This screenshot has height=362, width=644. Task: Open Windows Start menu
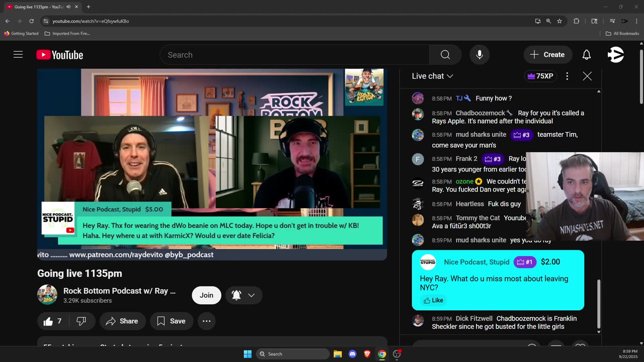coord(248,354)
